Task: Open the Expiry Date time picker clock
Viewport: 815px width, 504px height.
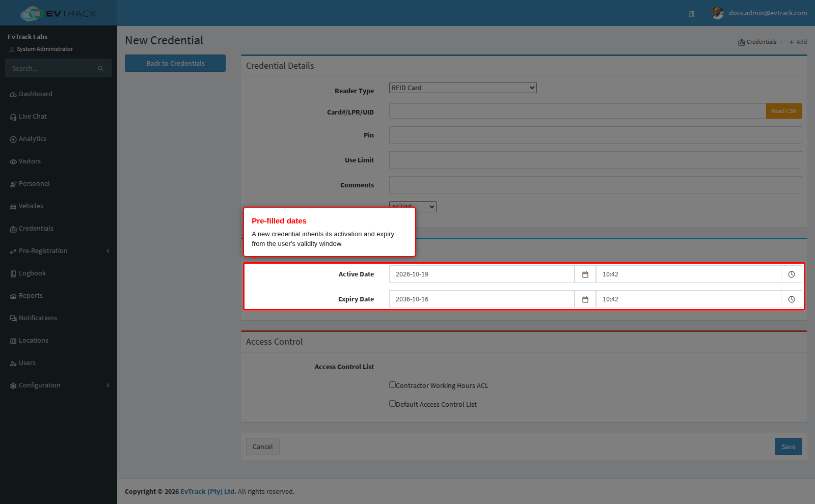Action: 792,299
